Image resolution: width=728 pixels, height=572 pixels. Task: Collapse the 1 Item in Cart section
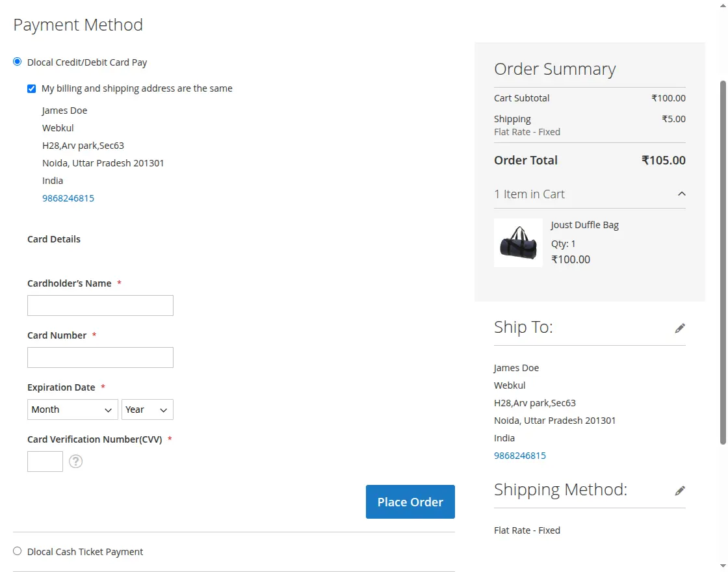click(x=681, y=194)
